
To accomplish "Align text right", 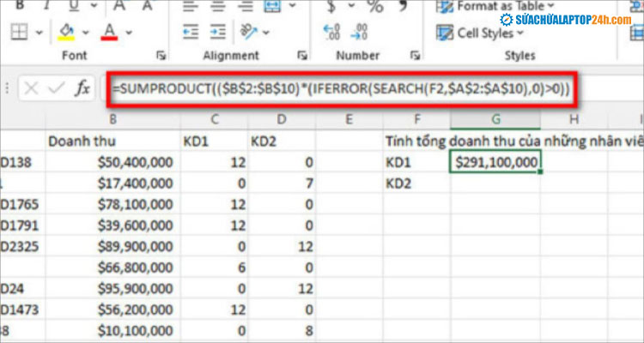I will point(246,5).
